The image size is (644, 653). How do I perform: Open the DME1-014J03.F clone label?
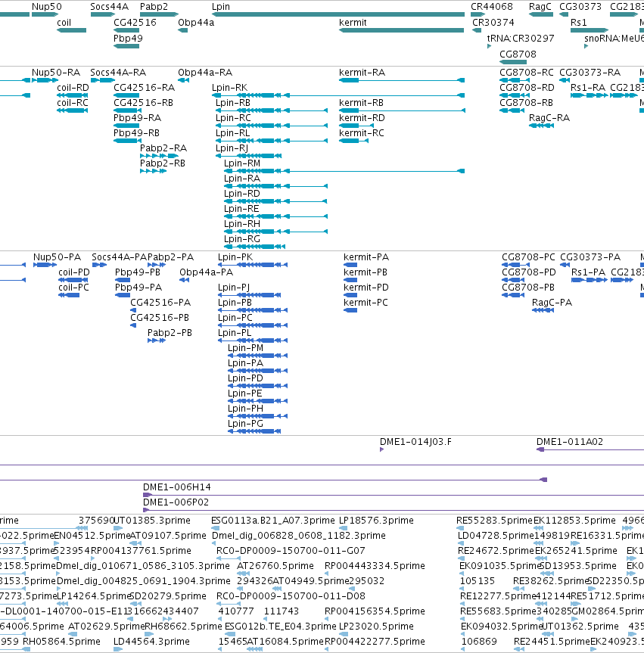[x=415, y=442]
